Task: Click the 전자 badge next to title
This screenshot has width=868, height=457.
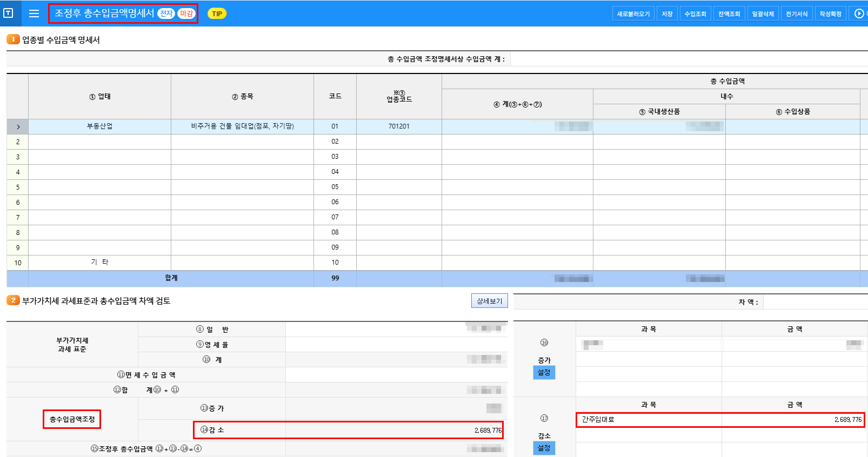Action: (166, 14)
